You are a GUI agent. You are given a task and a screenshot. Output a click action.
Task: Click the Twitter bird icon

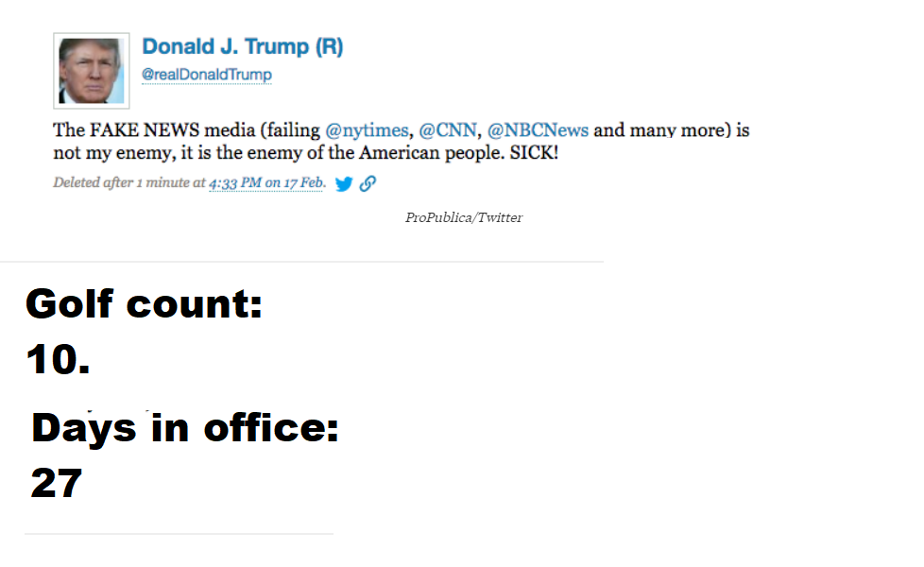click(x=344, y=184)
